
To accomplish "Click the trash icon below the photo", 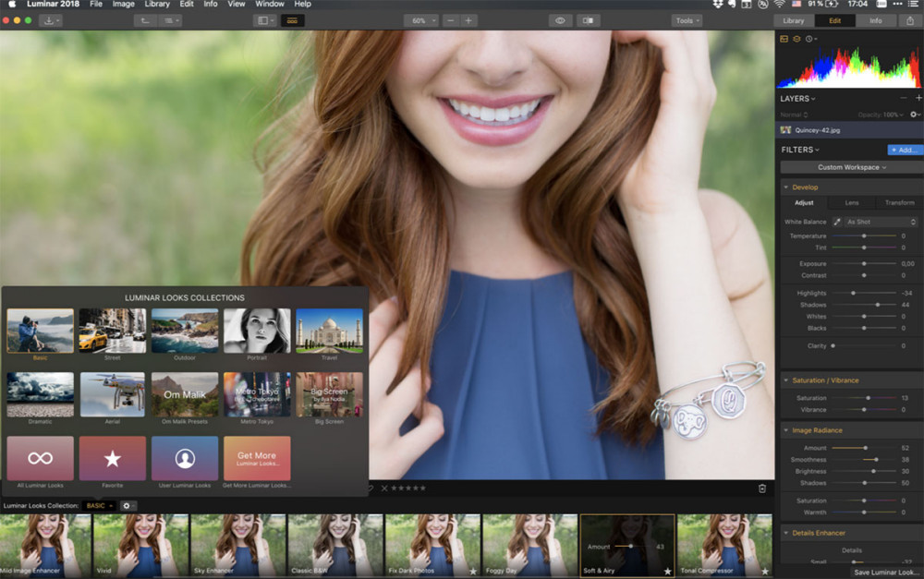I will 762,489.
